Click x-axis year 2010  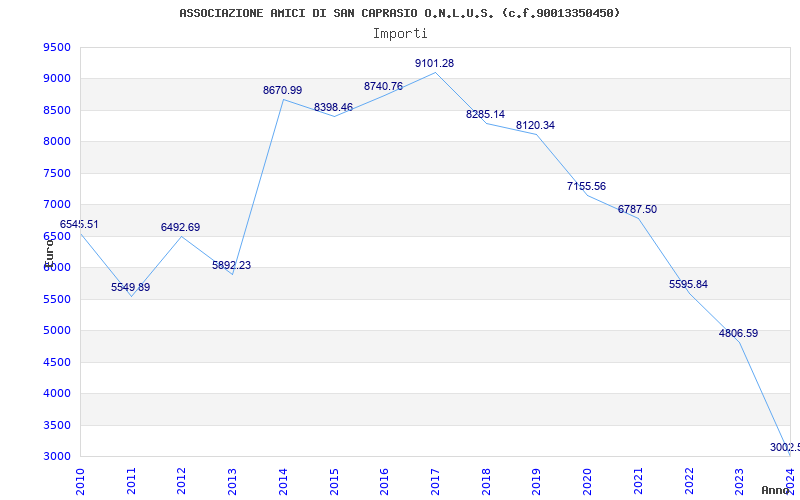click(80, 482)
